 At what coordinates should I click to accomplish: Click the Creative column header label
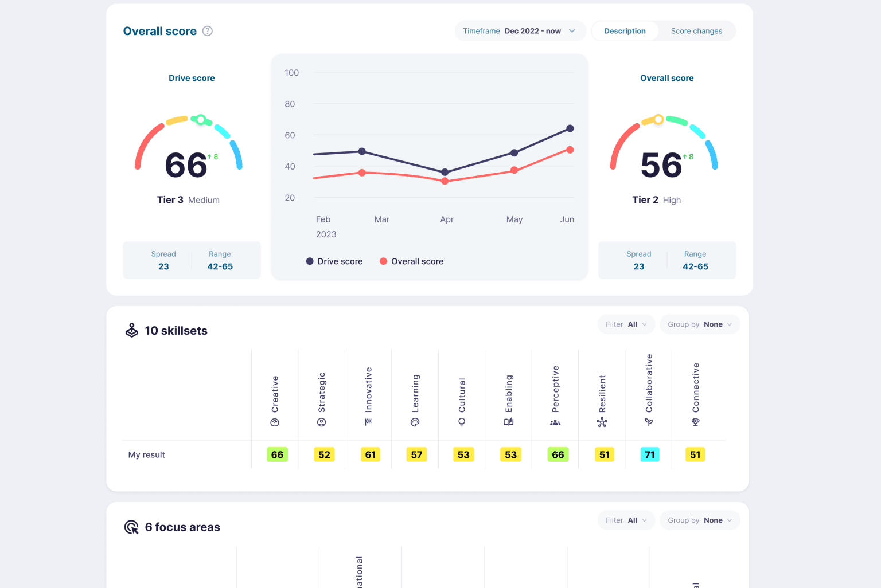(x=275, y=394)
